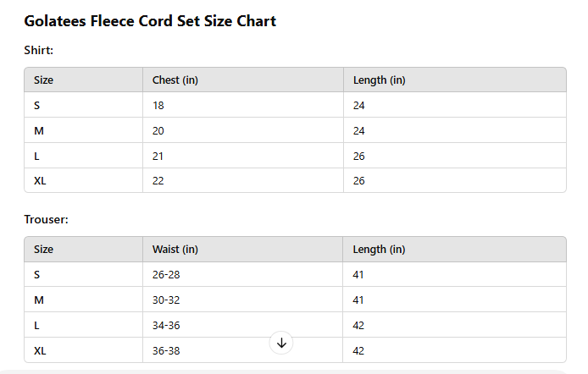Click the 30-32 waist cell
Viewport: 588px width, 374px height.
click(166, 300)
